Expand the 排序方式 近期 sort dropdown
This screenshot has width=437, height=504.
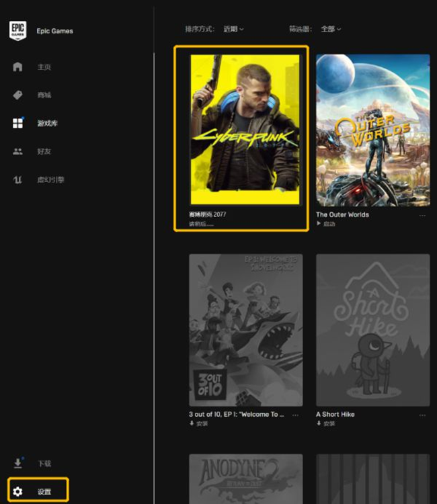(233, 29)
